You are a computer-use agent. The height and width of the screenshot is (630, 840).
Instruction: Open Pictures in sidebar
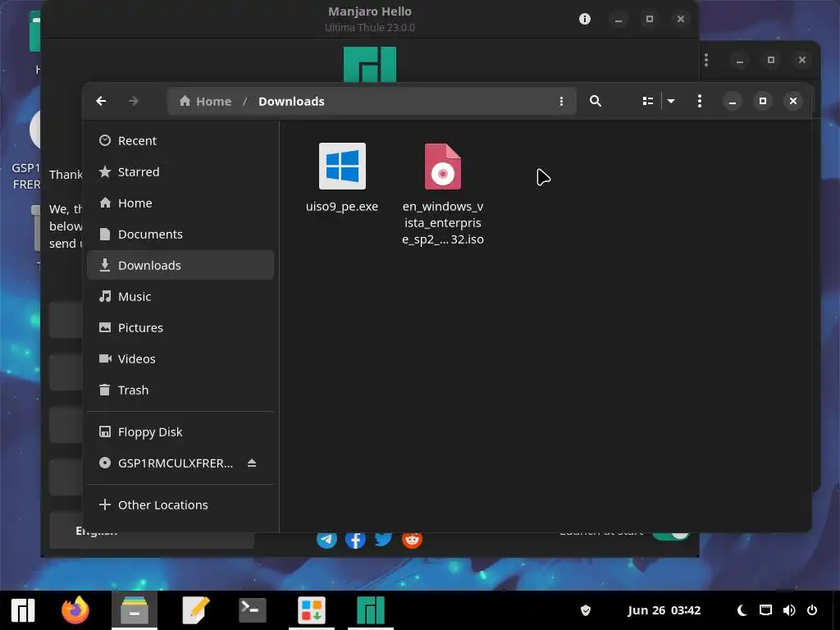[180, 327]
